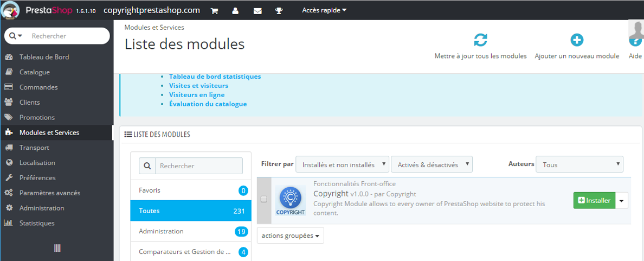The image size is (644, 261).
Task: Click the Administration gear icon
Action: (x=9, y=208)
